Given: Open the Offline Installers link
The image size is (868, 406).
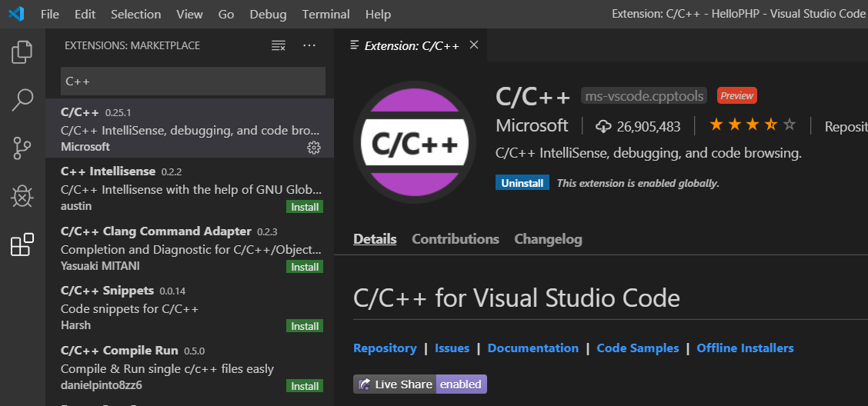Looking at the screenshot, I should click(x=745, y=348).
